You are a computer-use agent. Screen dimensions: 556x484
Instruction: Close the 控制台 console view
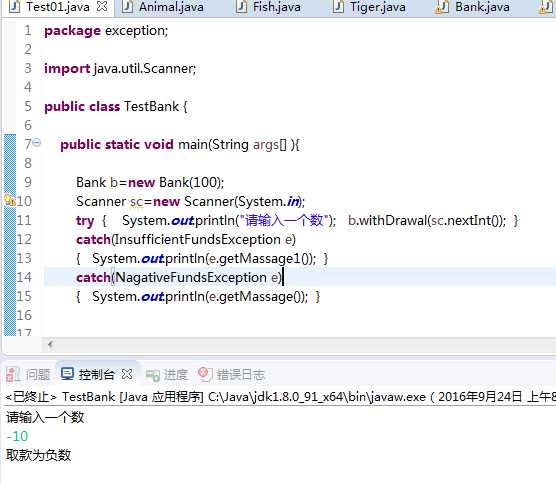[x=127, y=374]
